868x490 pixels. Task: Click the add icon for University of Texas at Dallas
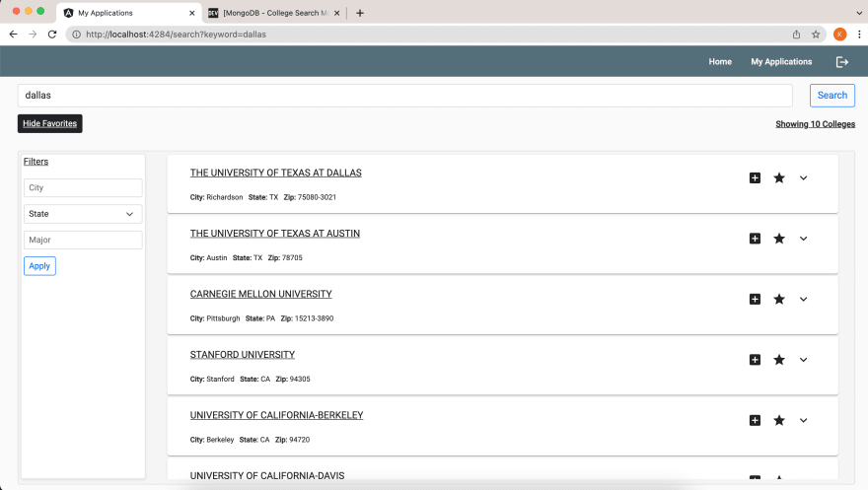[755, 178]
